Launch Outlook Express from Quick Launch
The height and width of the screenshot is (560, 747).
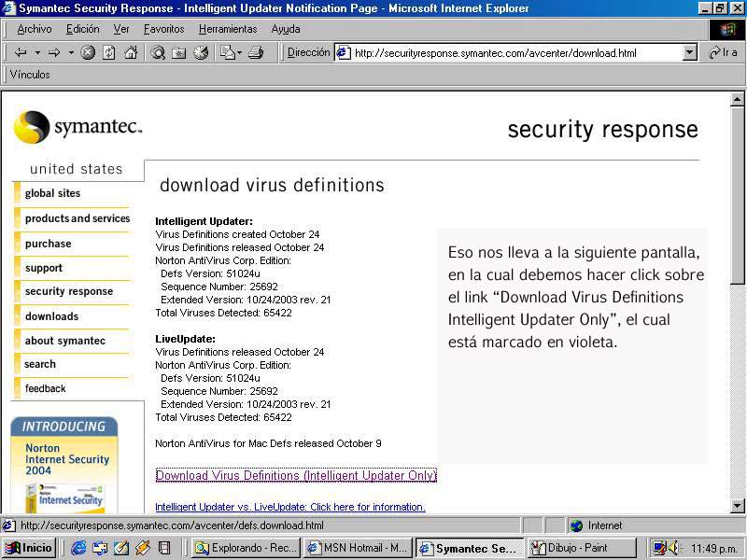click(x=100, y=548)
